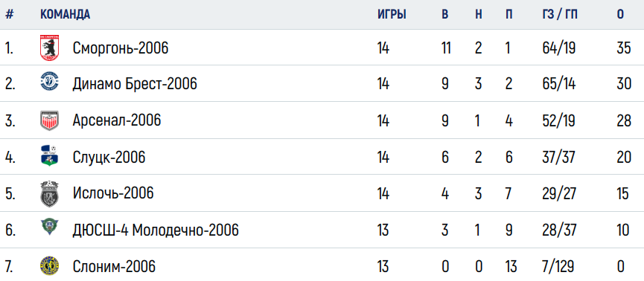The image size is (644, 281).
Task: Sort by the ИГРЫ column header
Action: tap(392, 14)
